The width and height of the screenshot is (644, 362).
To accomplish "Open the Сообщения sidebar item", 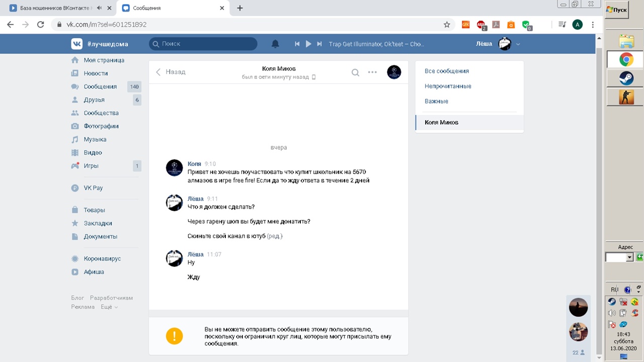I will 100,86.
